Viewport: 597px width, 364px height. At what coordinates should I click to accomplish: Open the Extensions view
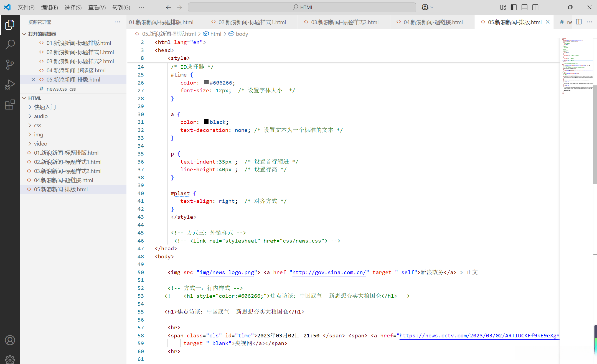click(x=10, y=105)
